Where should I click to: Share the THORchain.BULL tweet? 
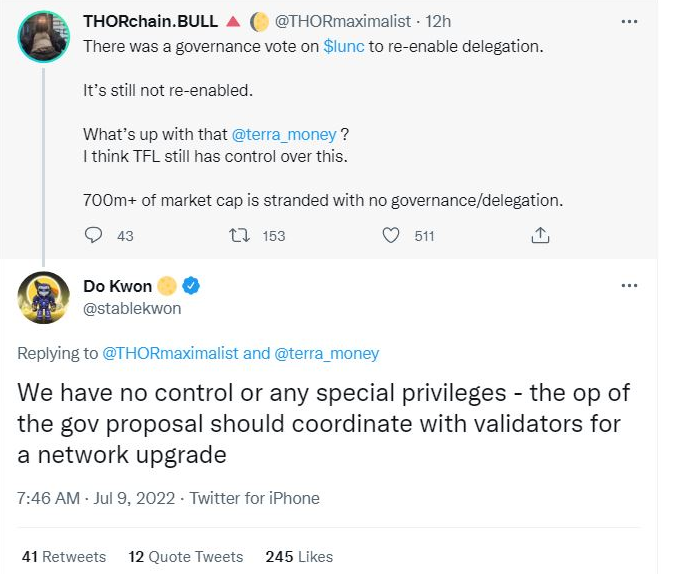(x=540, y=235)
